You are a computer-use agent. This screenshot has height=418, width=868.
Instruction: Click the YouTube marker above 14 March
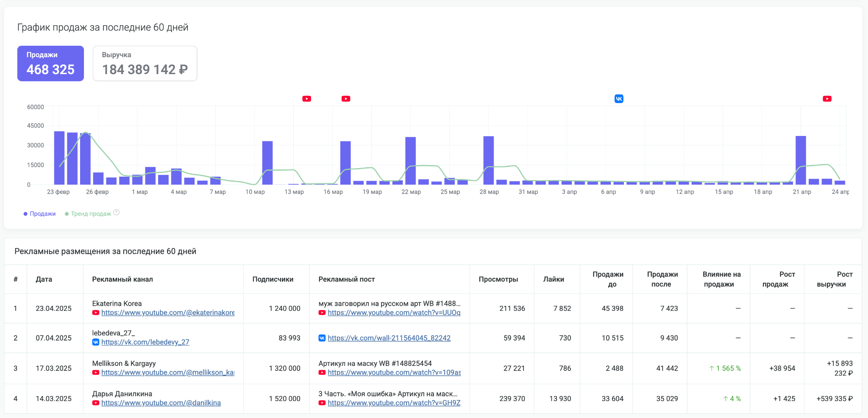click(306, 99)
